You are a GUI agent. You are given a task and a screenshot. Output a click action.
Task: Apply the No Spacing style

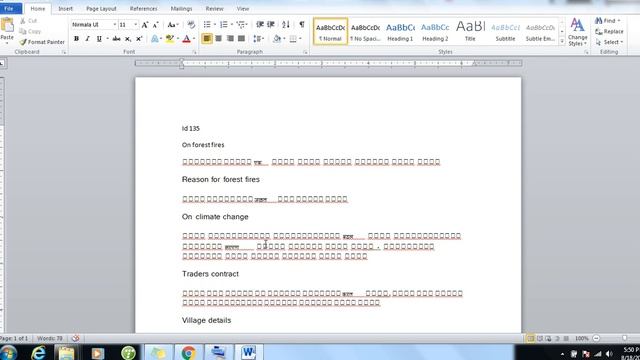pos(365,31)
